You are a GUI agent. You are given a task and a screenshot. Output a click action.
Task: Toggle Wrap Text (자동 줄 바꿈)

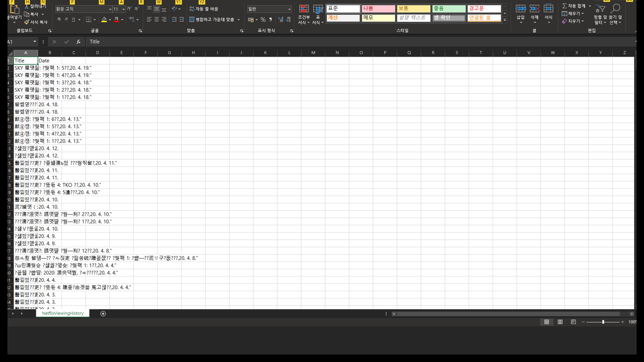(204, 9)
